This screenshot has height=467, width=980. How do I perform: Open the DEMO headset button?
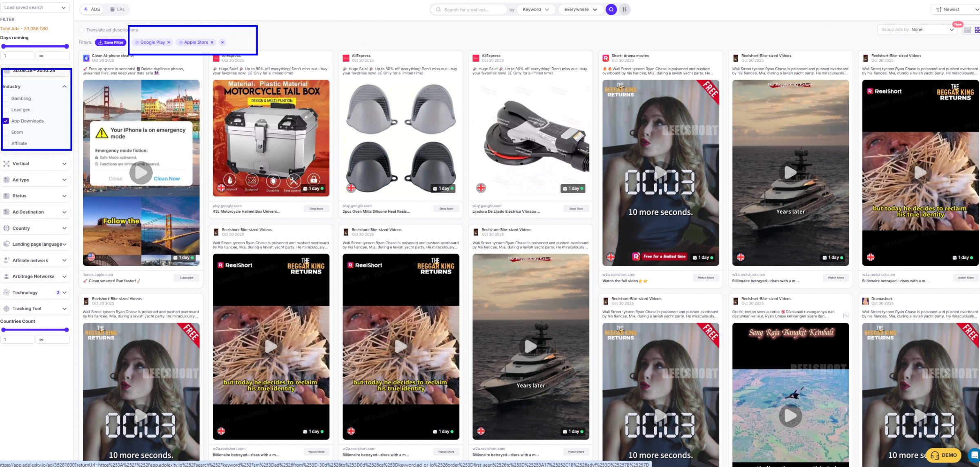[x=944, y=455]
